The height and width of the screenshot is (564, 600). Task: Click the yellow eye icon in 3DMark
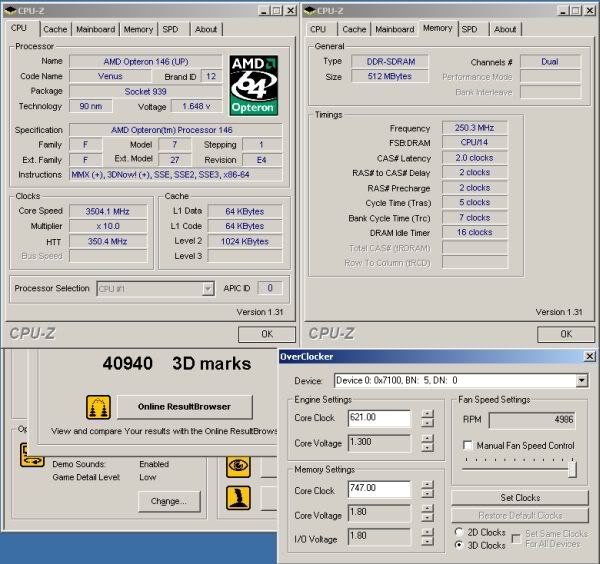[x=238, y=466]
